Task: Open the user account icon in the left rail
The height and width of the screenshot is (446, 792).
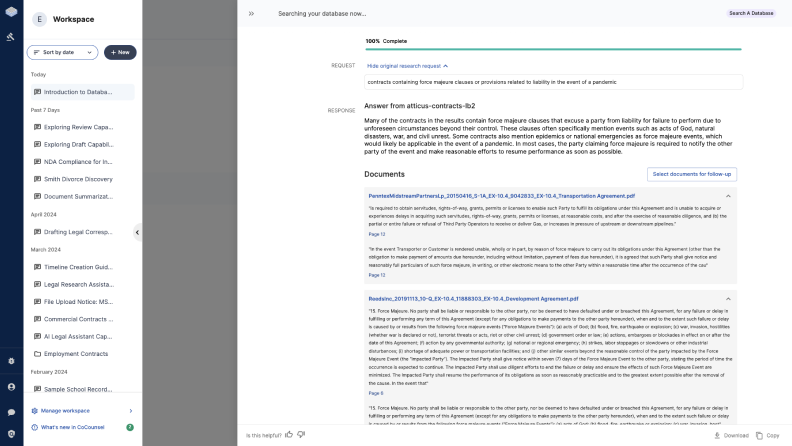Action: [11, 387]
